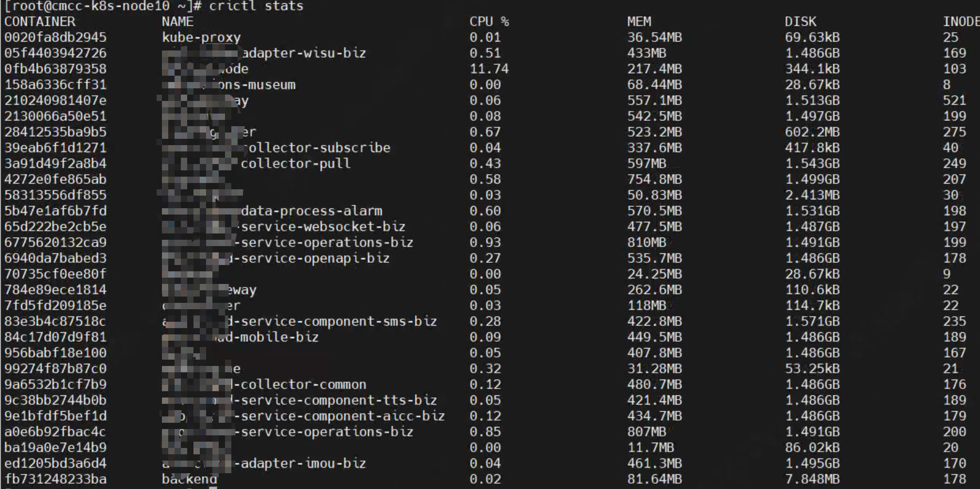Select memory value 810MB
980x489 pixels.
click(647, 242)
